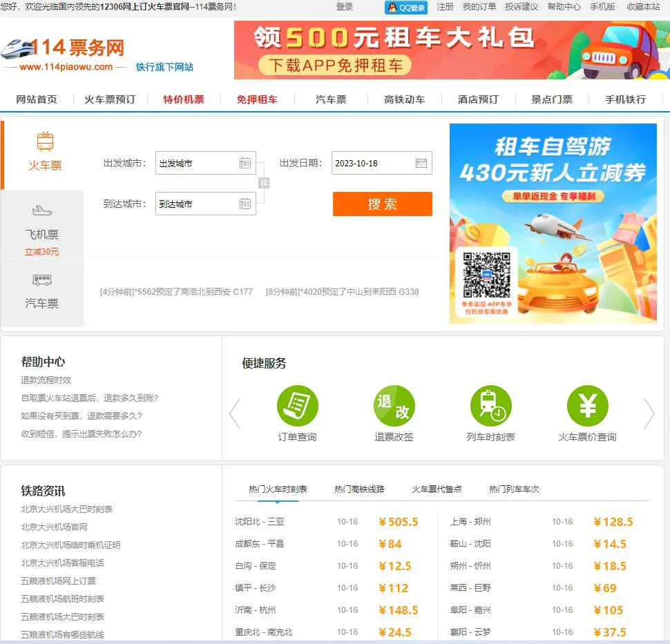The height and width of the screenshot is (644, 670).
Task: Click 收藏本站 in top bar
Action: pos(643,7)
